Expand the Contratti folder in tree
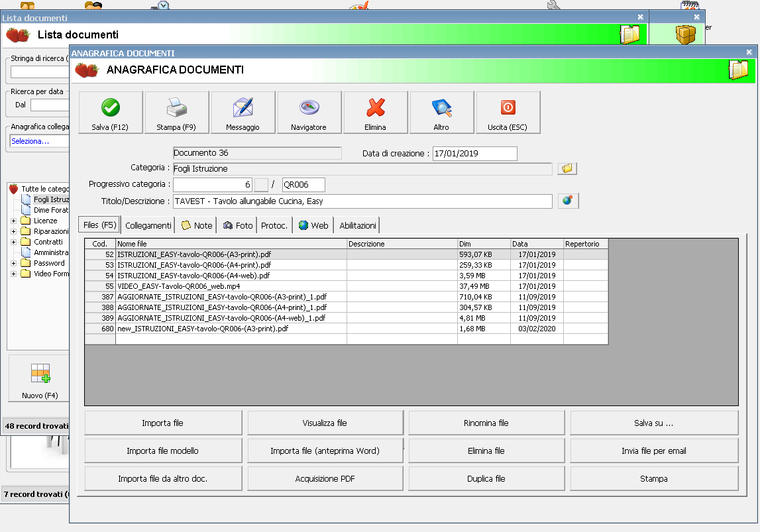760x532 pixels. (x=14, y=242)
